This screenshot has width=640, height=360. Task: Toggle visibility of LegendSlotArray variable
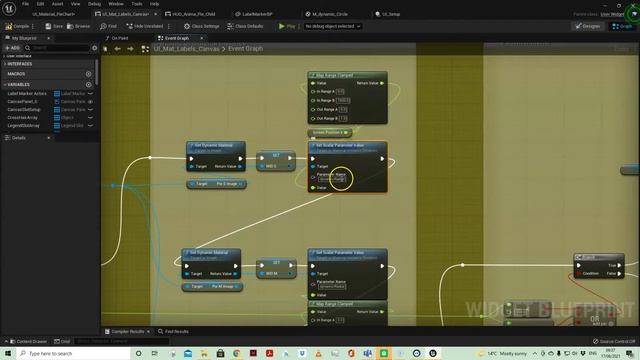(90, 126)
